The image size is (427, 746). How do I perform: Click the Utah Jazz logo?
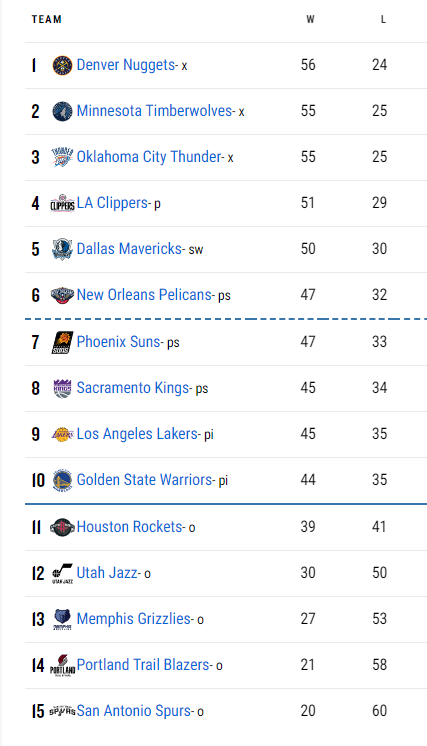[x=62, y=574]
